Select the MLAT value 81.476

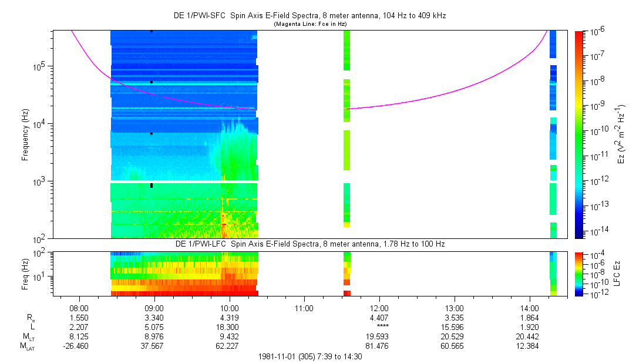pyautogui.click(x=379, y=345)
